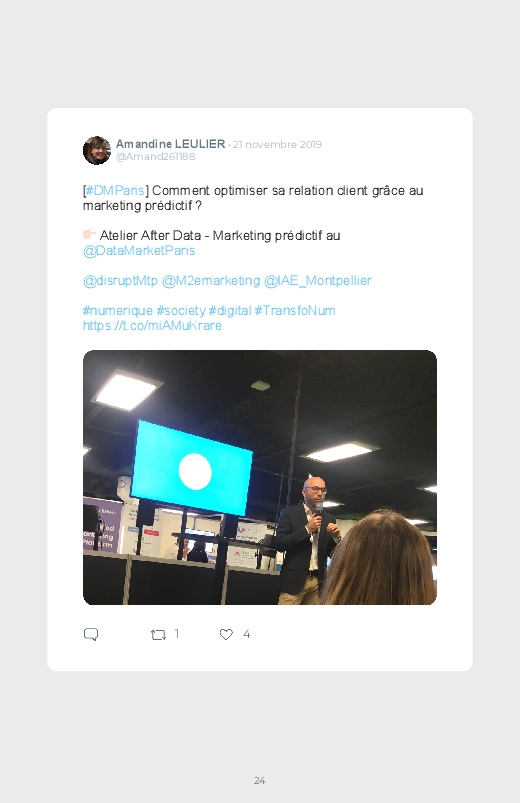520x803 pixels.
Task: Open the #society hashtag
Action: point(181,310)
